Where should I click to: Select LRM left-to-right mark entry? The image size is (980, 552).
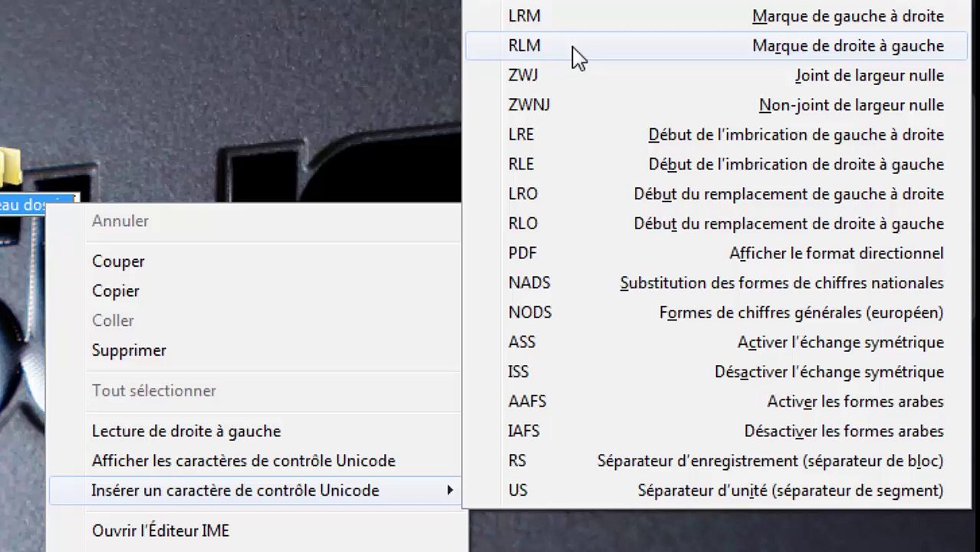click(x=716, y=16)
